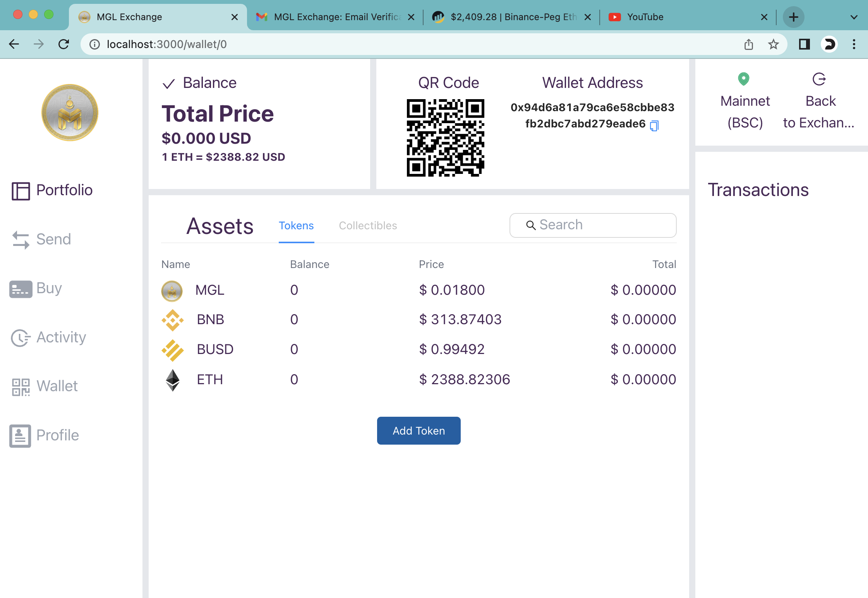Image resolution: width=868 pixels, height=598 pixels.
Task: Open the Profile page icon
Action: pos(20,436)
